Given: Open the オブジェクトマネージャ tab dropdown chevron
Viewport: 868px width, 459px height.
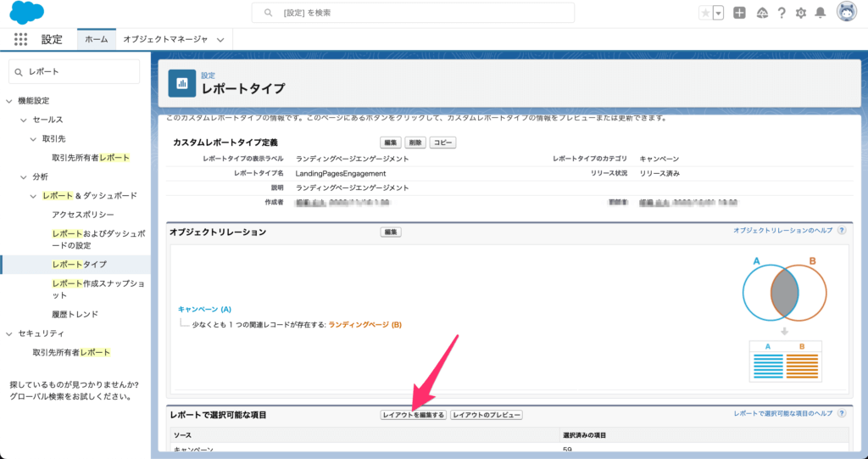Looking at the screenshot, I should 220,40.
